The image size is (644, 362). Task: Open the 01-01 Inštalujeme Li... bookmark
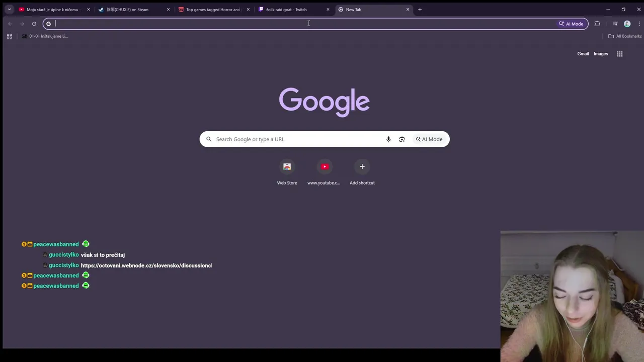(45, 36)
